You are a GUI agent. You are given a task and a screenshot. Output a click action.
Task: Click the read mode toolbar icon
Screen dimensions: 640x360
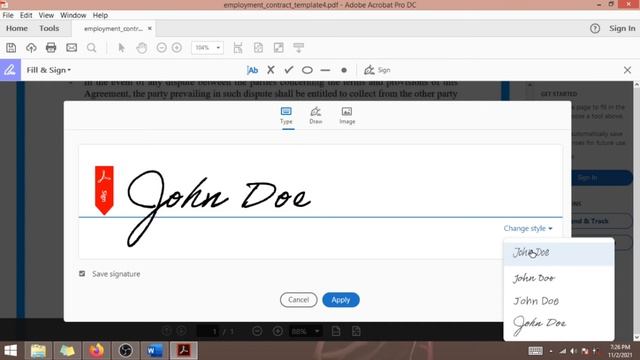point(299,48)
